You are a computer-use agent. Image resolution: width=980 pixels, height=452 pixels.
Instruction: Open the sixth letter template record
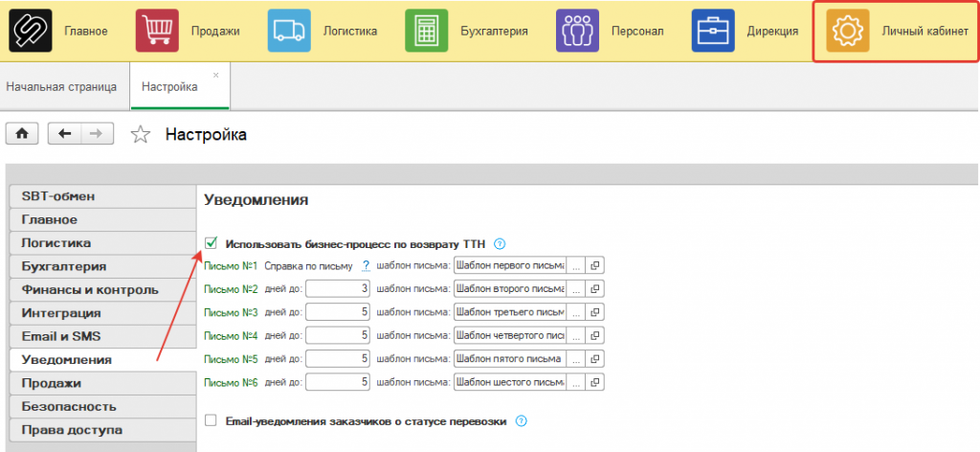[595, 381]
